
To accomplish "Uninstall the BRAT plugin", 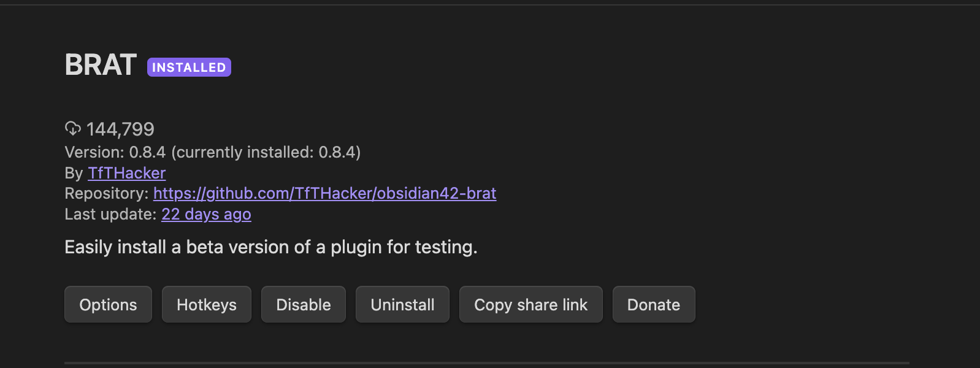I will click(402, 304).
